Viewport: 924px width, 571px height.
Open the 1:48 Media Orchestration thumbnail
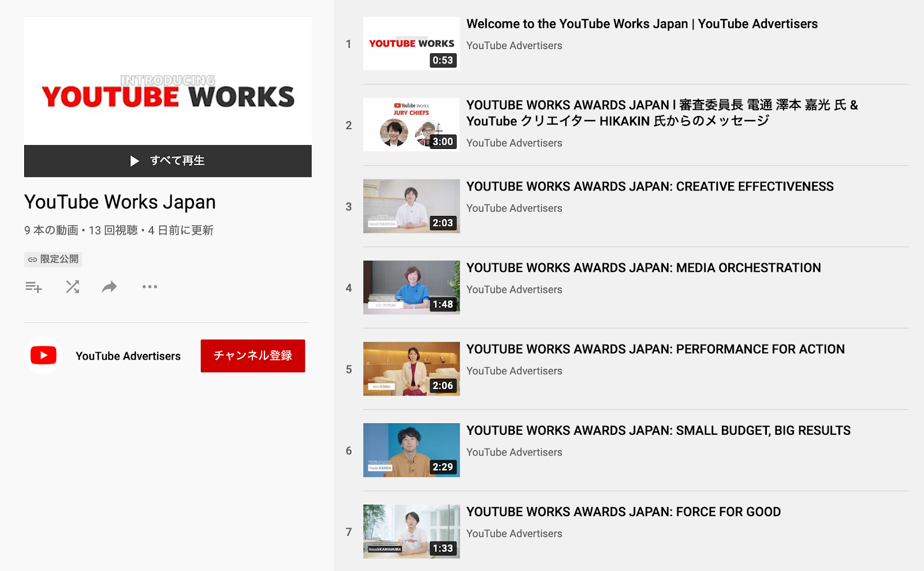coord(411,288)
